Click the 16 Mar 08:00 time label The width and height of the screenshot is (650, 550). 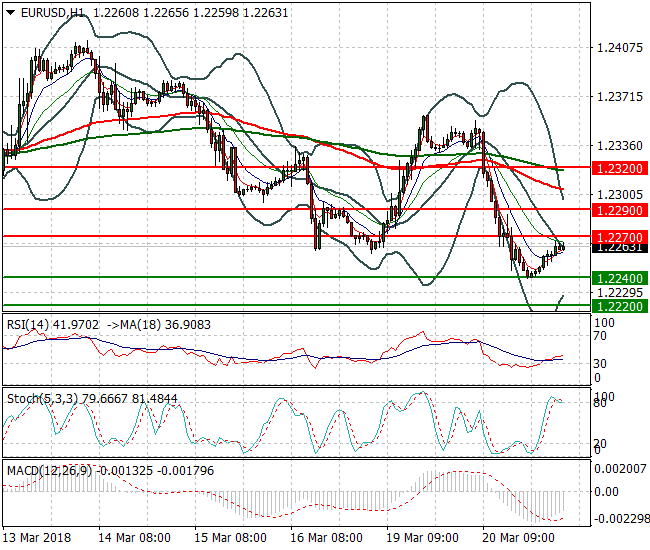point(327,537)
